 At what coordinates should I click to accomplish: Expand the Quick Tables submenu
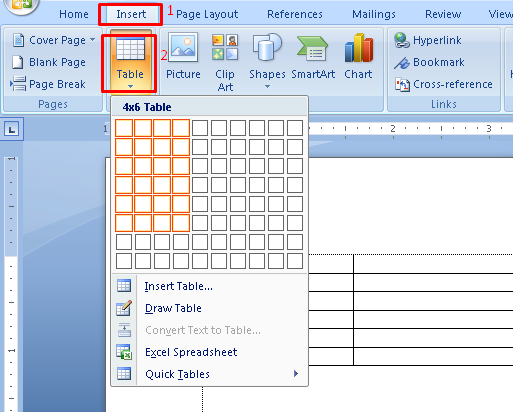(210, 374)
